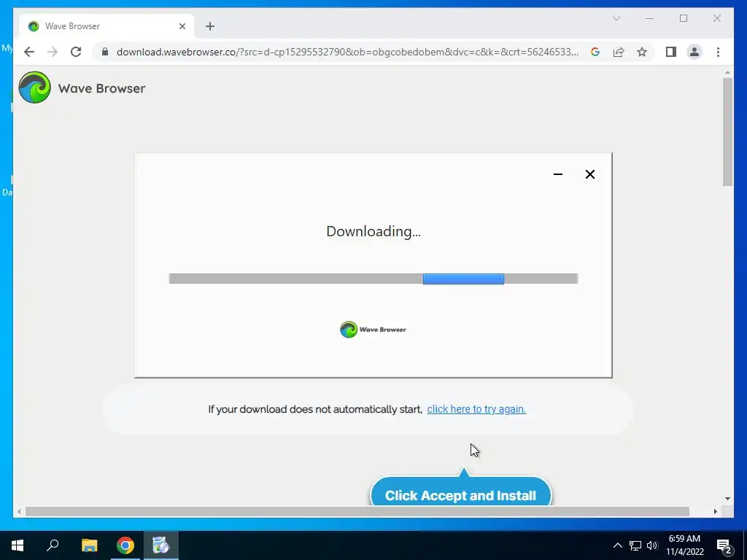Open the Chrome side panel
Screen dimensions: 747x560
click(671, 52)
